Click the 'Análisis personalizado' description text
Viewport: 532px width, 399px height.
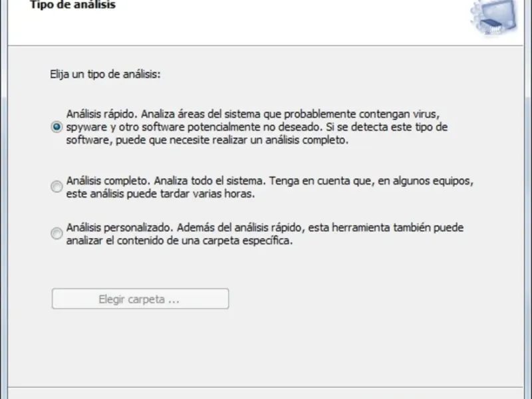(x=265, y=234)
